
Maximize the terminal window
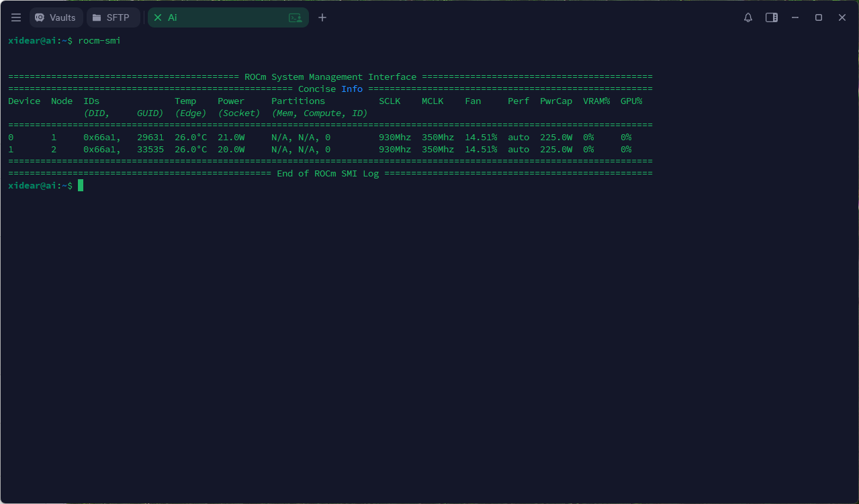coord(819,17)
